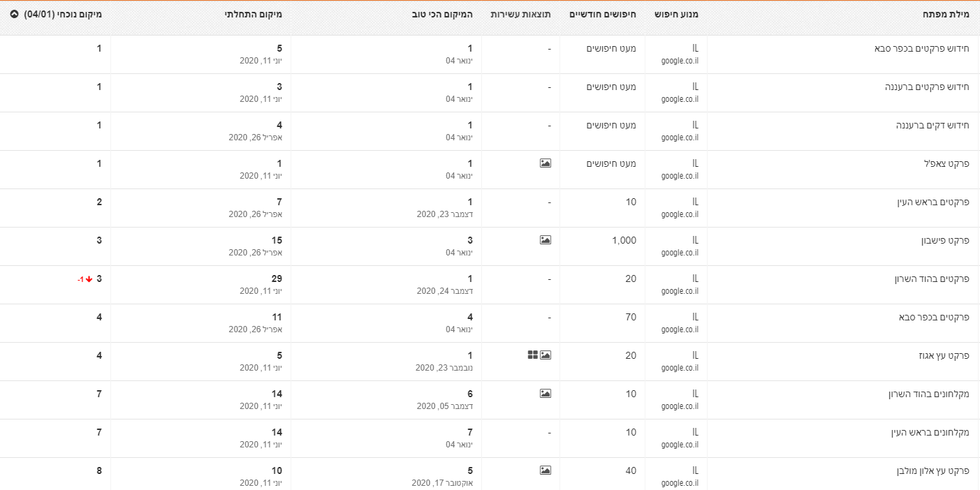Click starting position 10 for פרקט עץ אלון מולבן
The width and height of the screenshot is (980, 490).
coord(277,471)
